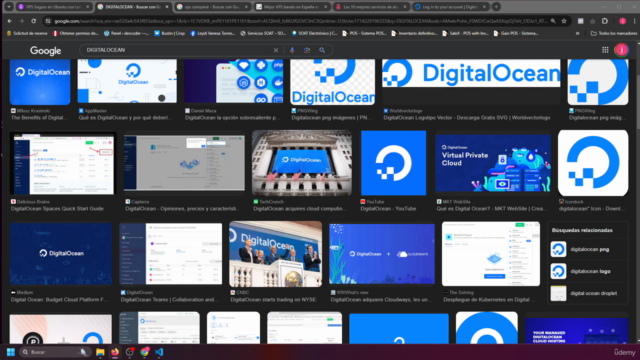The image size is (640, 360).
Task: Clear the DIGITALOCEAN search box text
Action: click(276, 50)
